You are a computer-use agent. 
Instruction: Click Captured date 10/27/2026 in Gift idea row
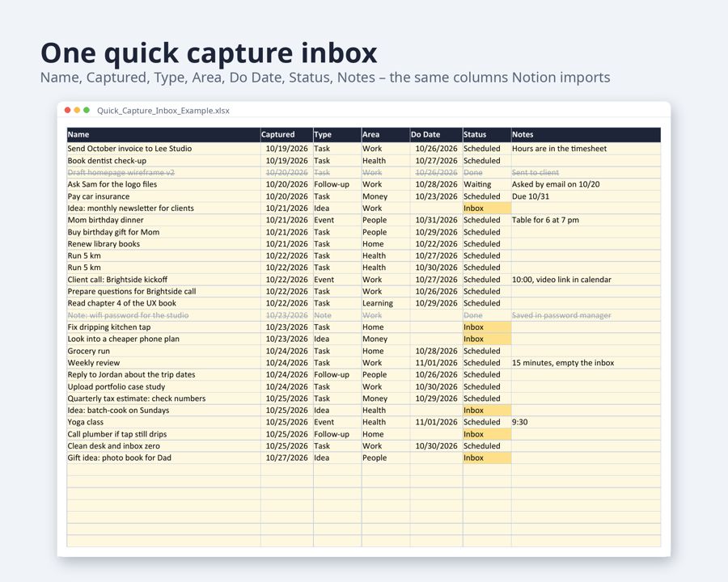[x=287, y=458]
